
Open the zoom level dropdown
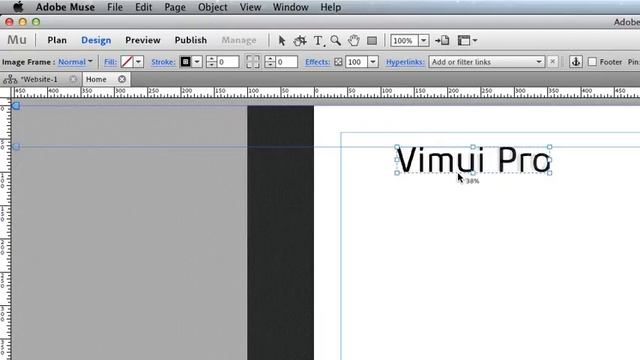click(424, 40)
